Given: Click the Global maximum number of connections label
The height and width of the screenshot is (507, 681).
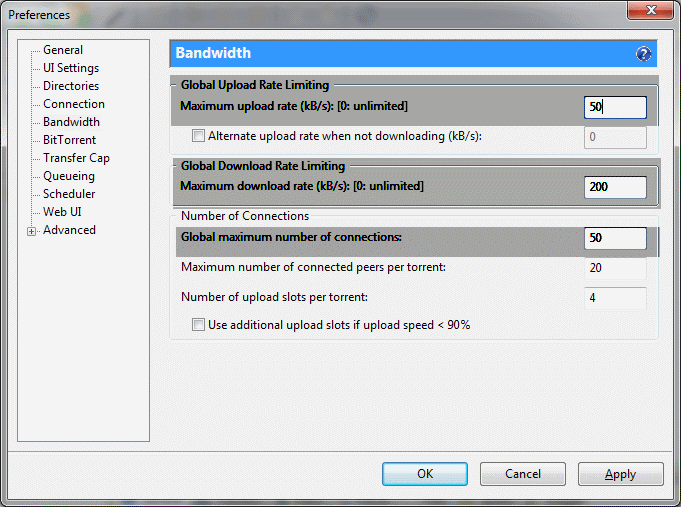Looking at the screenshot, I should (291, 237).
